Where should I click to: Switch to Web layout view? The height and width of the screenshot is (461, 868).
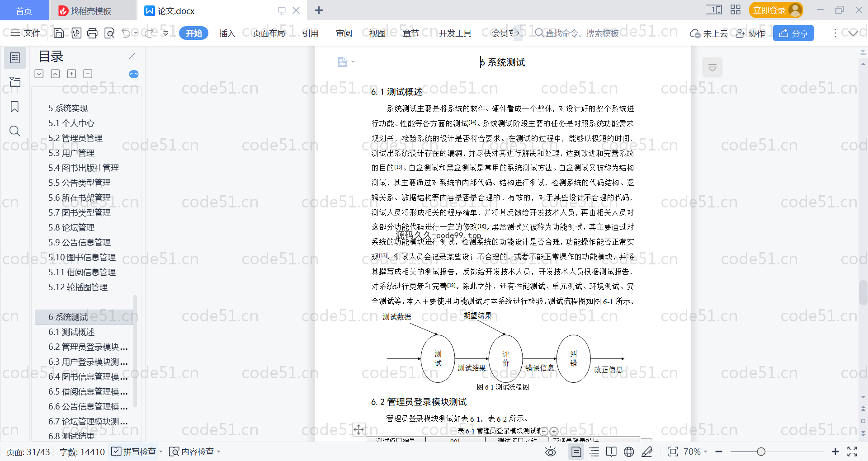click(629, 452)
